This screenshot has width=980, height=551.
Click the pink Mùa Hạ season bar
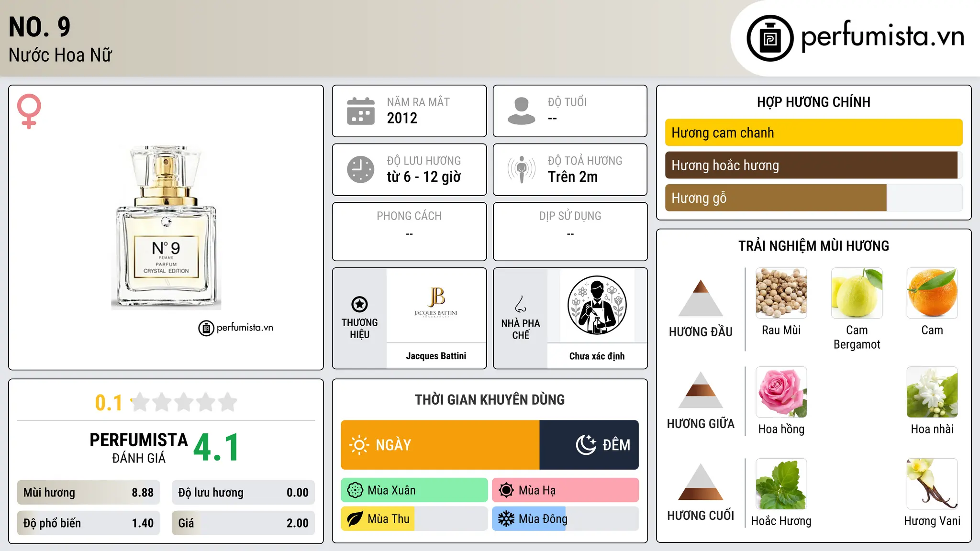pos(565,490)
